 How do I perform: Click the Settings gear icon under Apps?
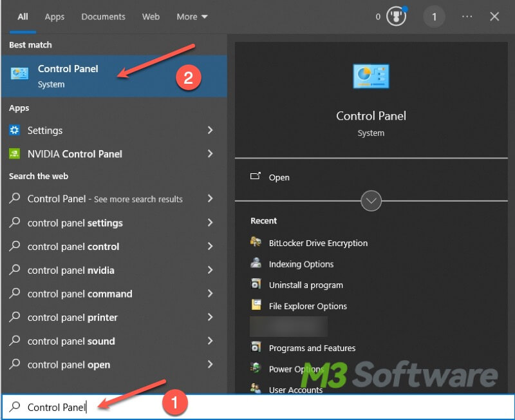point(14,130)
